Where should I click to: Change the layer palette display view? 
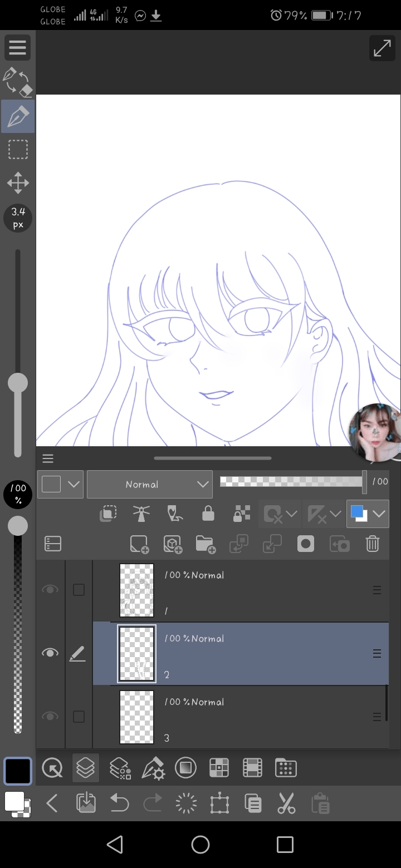tap(53, 544)
